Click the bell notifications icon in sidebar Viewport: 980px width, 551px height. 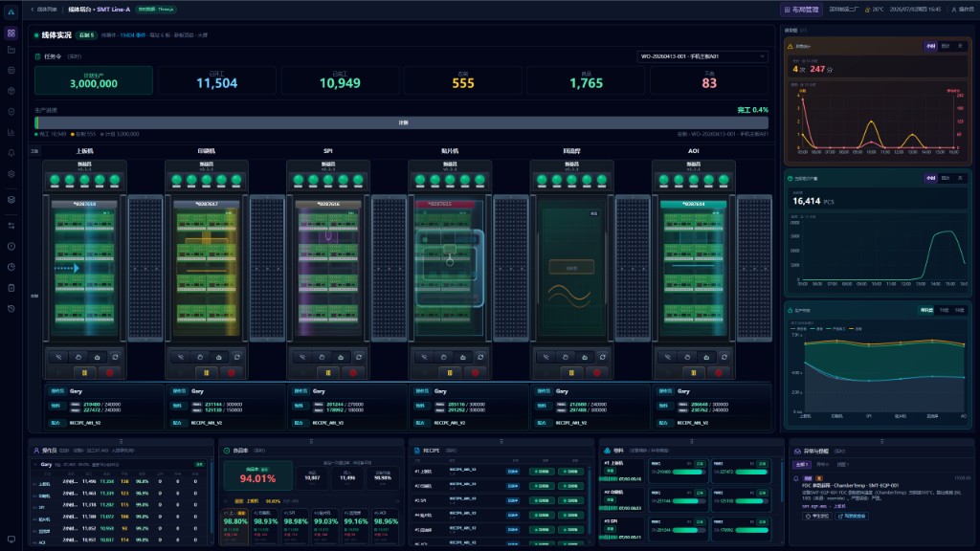[11, 153]
